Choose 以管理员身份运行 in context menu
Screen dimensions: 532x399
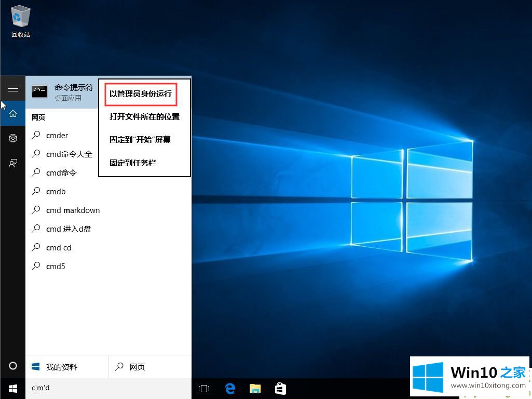(141, 94)
